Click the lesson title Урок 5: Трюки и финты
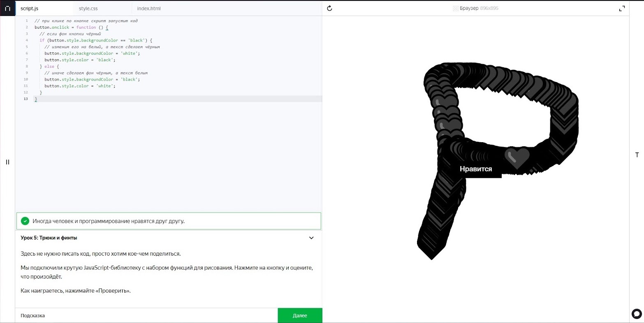Image resolution: width=644 pixels, height=323 pixels. tap(49, 238)
